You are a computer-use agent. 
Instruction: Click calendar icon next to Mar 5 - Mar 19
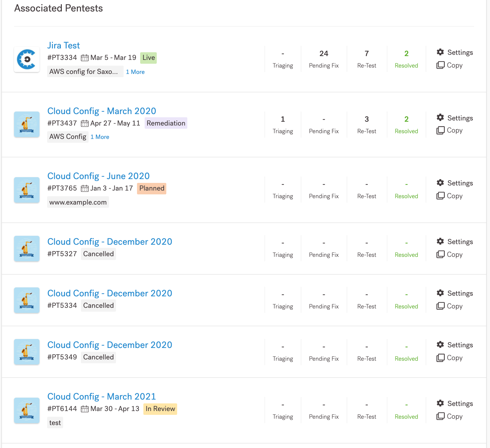click(84, 58)
